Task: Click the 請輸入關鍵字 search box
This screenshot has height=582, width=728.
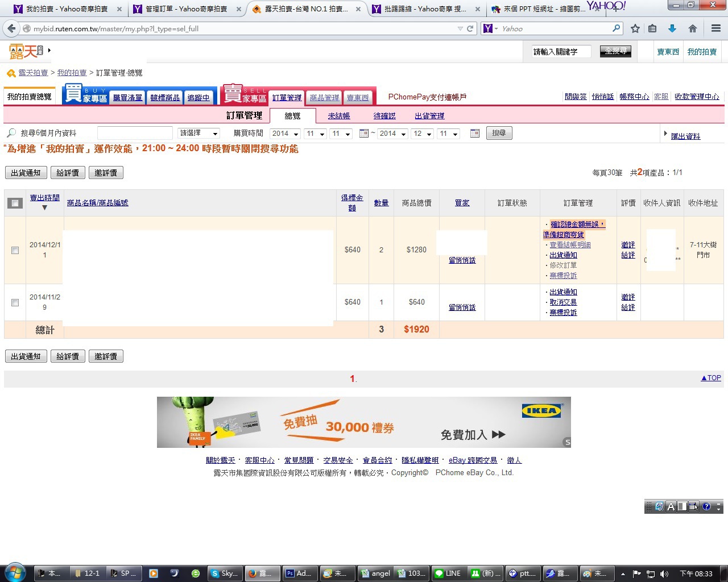Action: [561, 52]
